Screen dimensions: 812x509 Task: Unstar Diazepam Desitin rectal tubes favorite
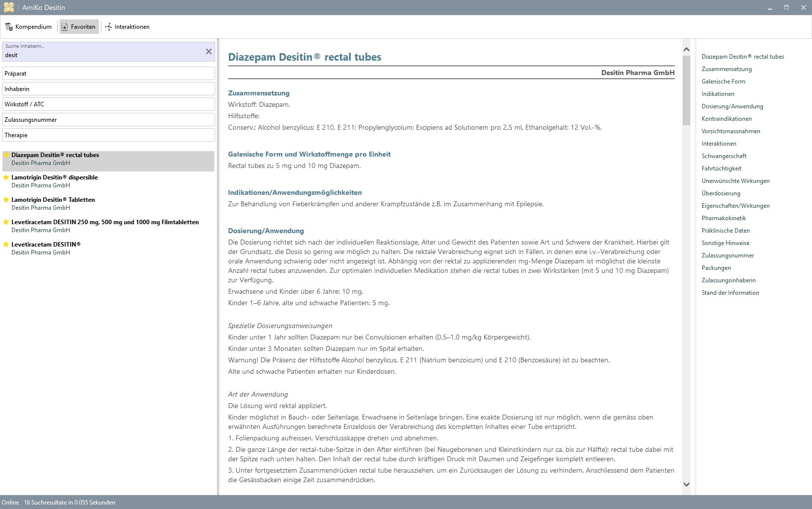(x=5, y=155)
